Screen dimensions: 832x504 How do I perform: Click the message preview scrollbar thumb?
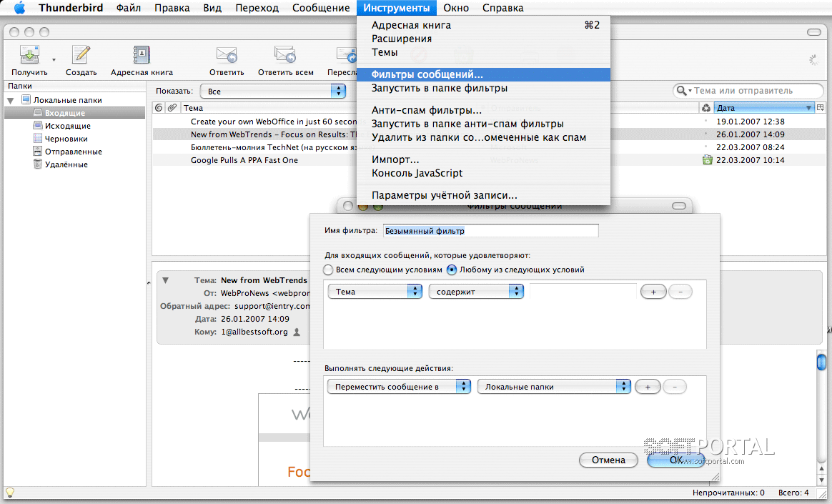pyautogui.click(x=821, y=362)
